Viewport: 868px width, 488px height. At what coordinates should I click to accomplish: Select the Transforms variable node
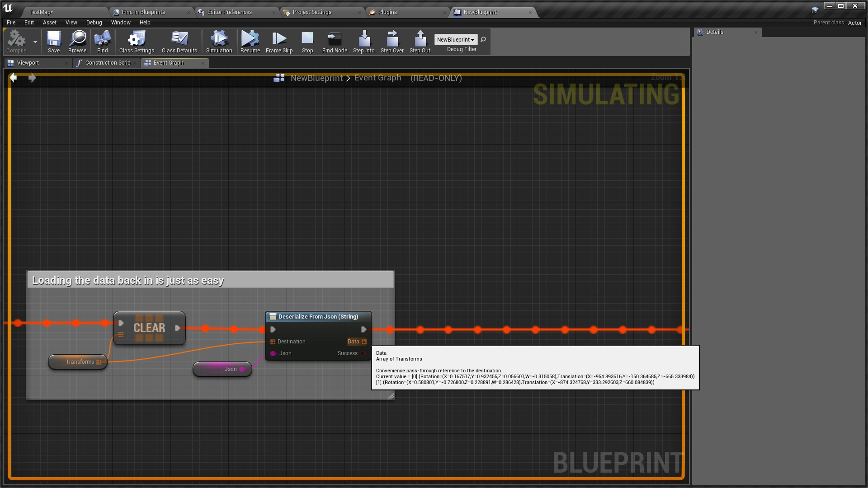(x=78, y=362)
